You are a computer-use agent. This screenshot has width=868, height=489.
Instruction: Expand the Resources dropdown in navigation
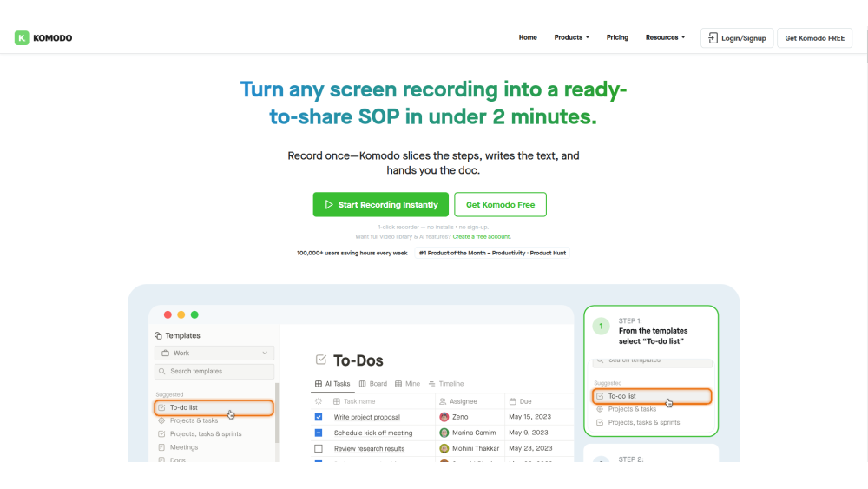click(665, 37)
